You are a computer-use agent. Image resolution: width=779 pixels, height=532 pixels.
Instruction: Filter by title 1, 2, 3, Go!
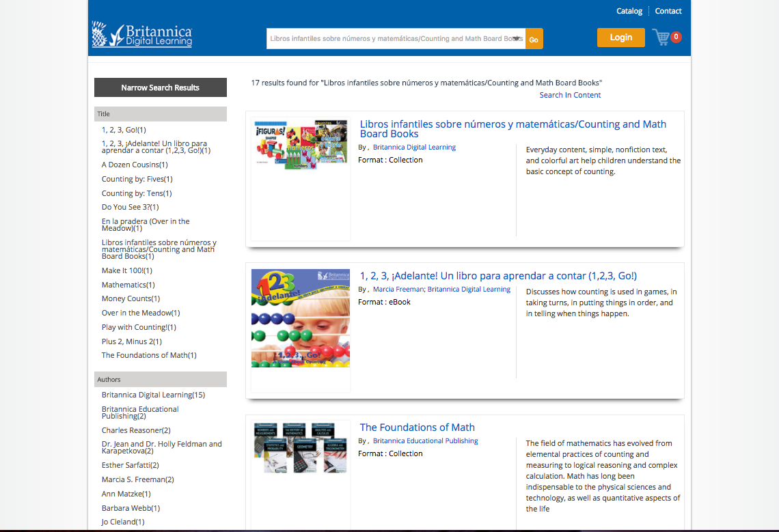(124, 130)
